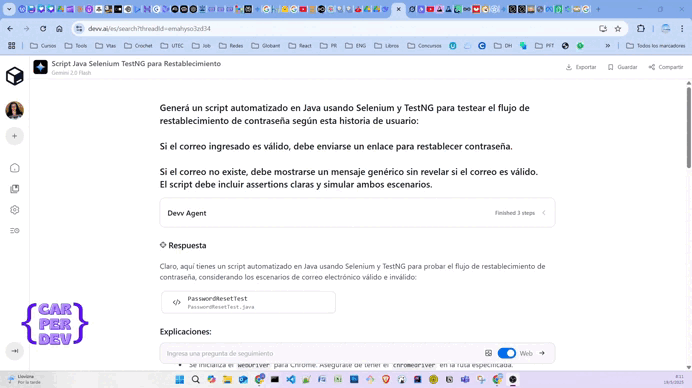The width and height of the screenshot is (692, 388).
Task: Click thread title Script Java Selenium TestNG
Action: (x=136, y=64)
